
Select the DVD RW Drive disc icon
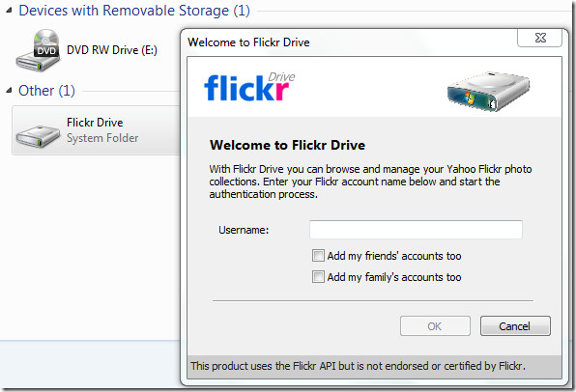(x=38, y=50)
